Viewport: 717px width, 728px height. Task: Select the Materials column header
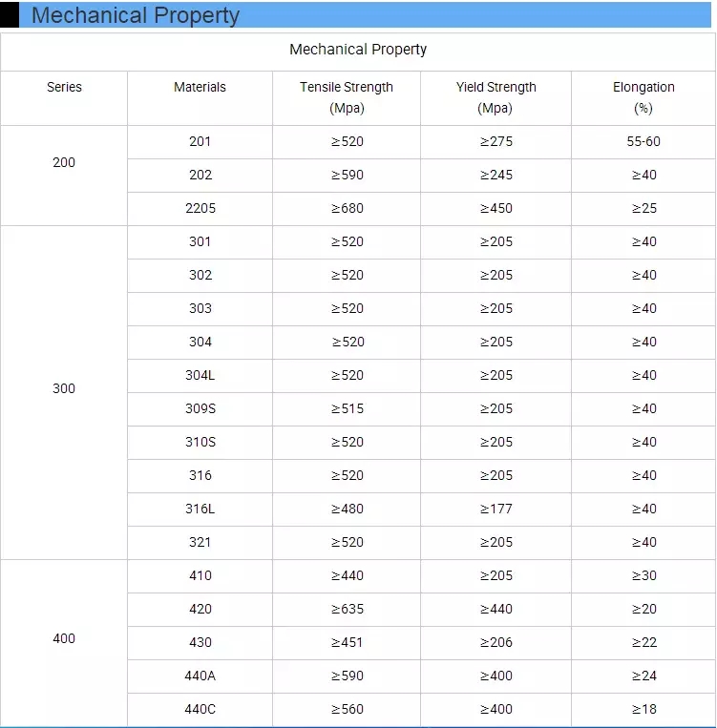click(x=200, y=87)
